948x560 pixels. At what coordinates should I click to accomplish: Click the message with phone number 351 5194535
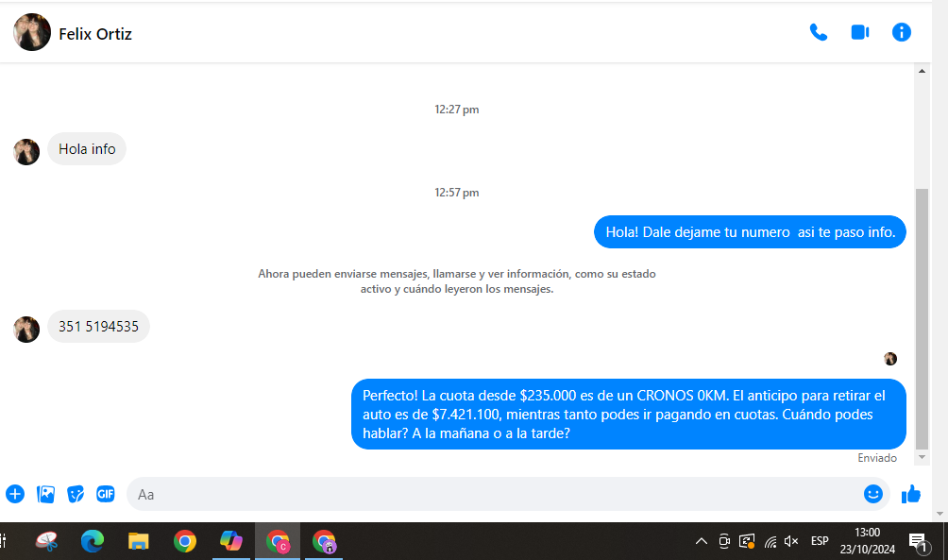(x=98, y=327)
